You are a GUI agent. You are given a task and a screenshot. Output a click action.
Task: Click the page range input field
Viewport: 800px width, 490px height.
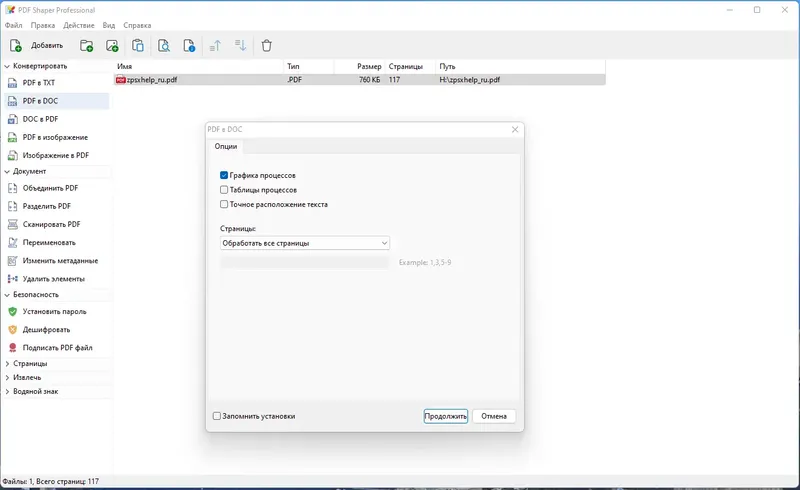(x=305, y=262)
